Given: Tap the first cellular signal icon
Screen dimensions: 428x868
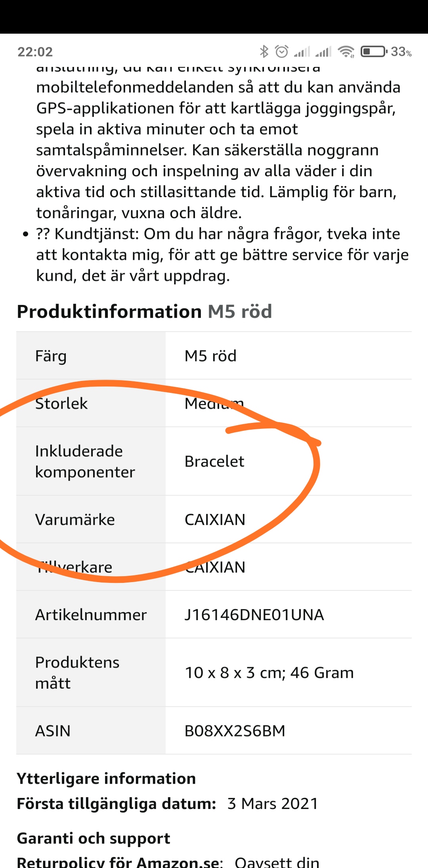Looking at the screenshot, I should coord(302,51).
